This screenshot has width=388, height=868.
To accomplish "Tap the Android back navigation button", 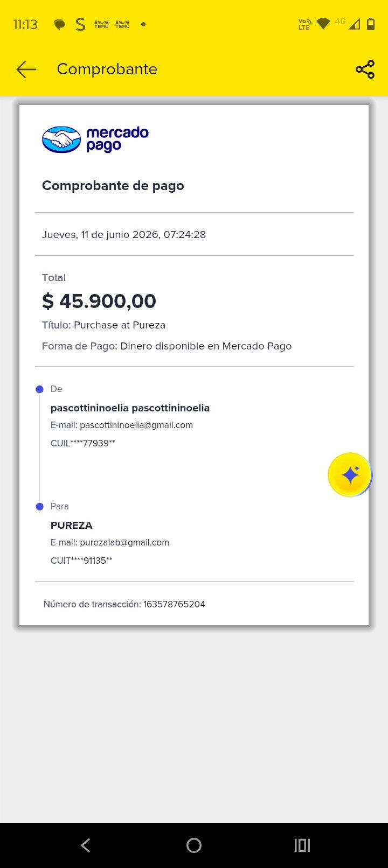I will tap(86, 845).
